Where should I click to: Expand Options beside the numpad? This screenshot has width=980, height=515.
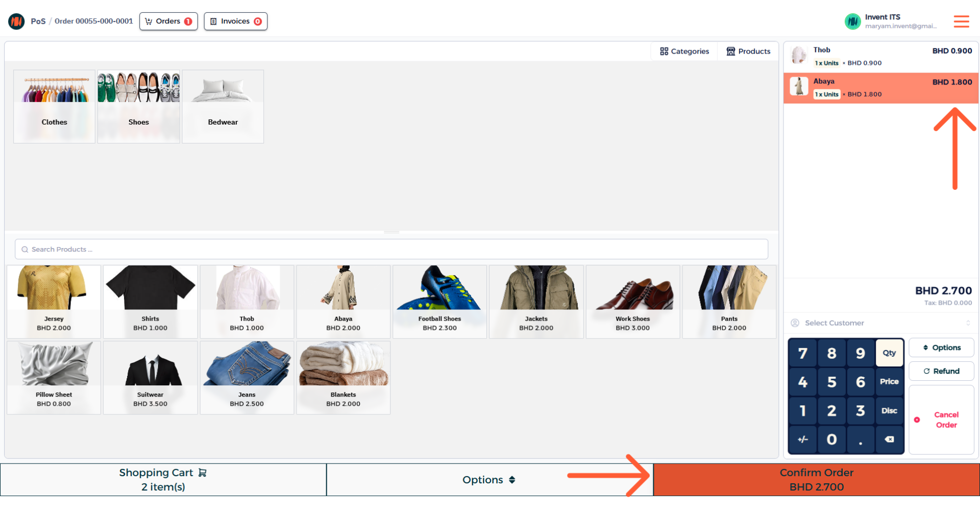pos(941,348)
